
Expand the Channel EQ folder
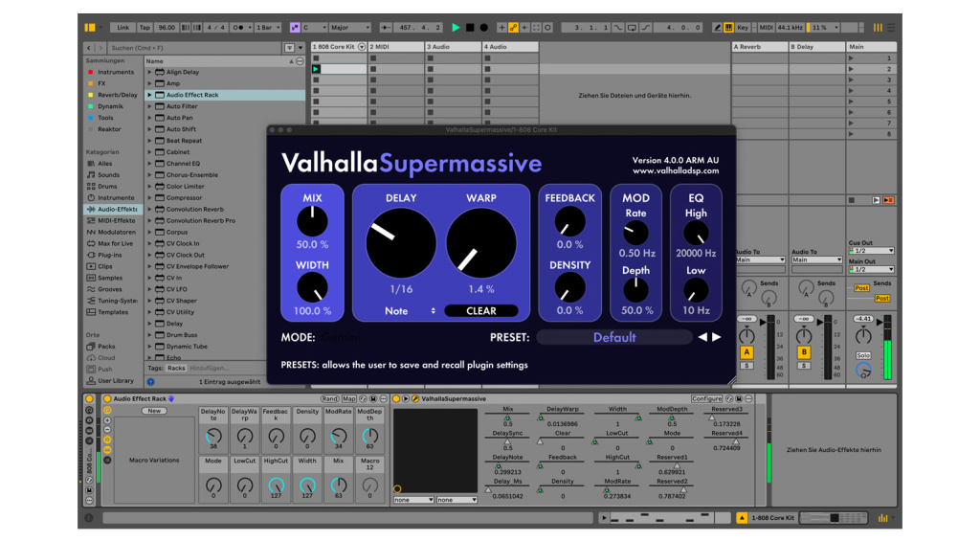click(x=150, y=163)
